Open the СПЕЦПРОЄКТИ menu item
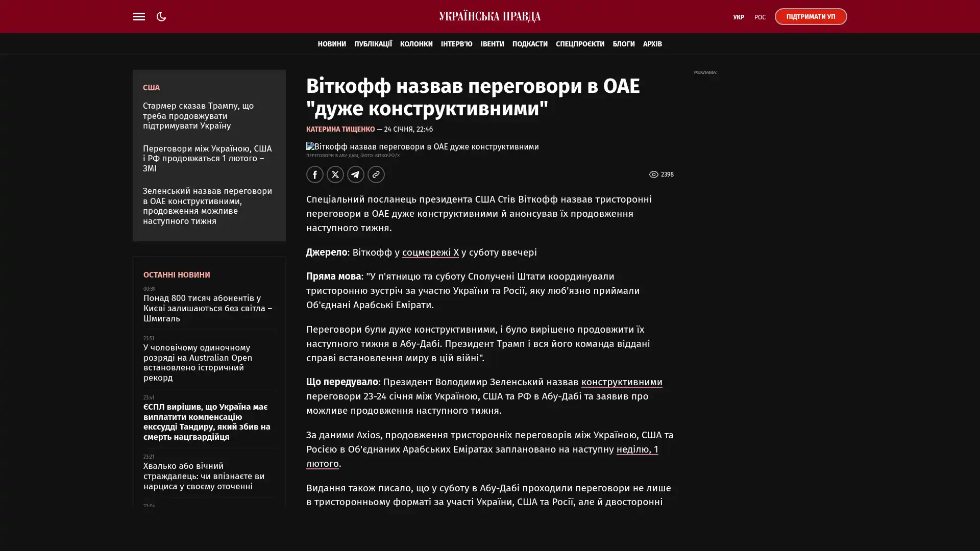Viewport: 980px width, 551px height. [580, 44]
